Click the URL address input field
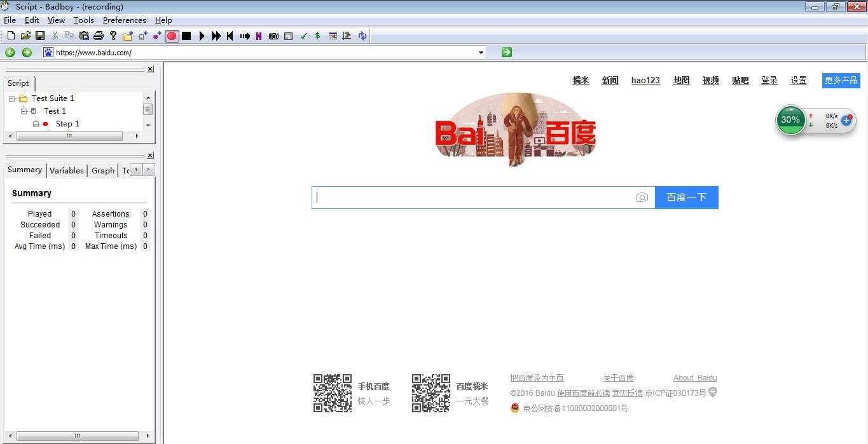This screenshot has width=868, height=444. point(265,53)
